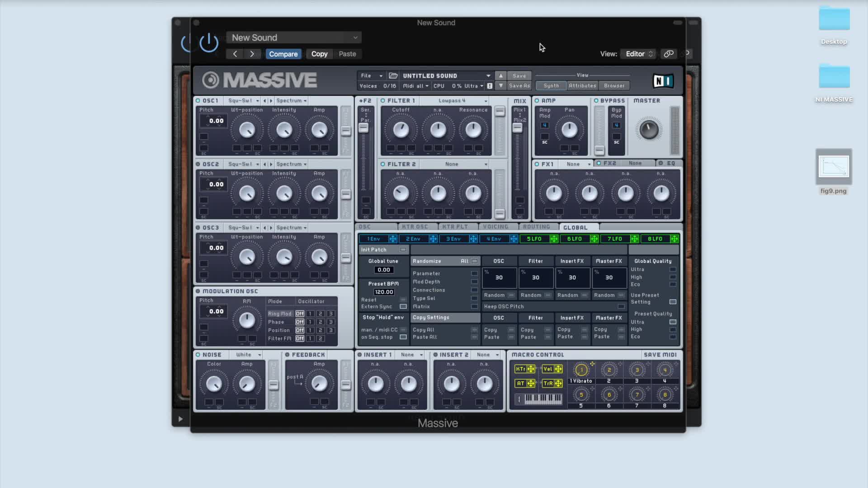Click the Preset BPM value field
This screenshot has height=488, width=868.
[384, 292]
